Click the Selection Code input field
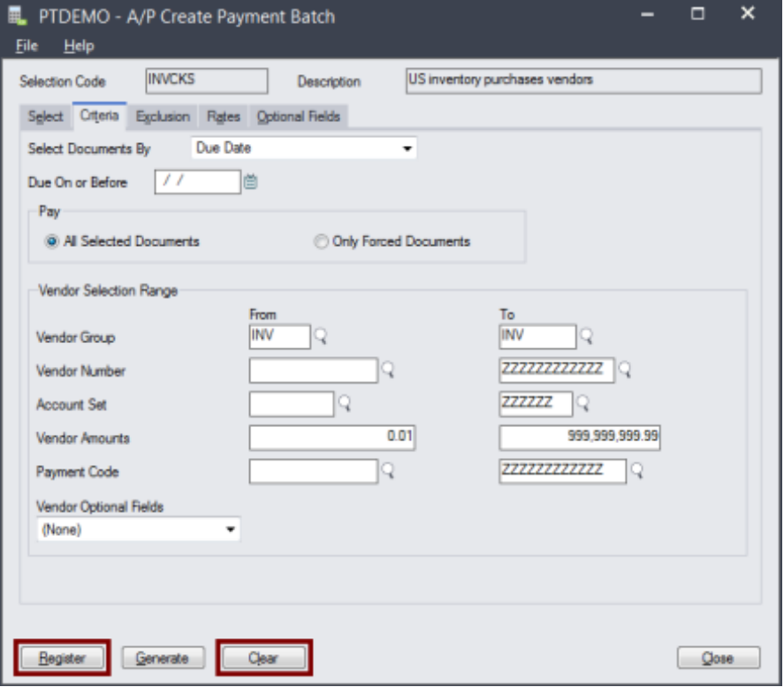Viewport: 784px width, 687px height. (207, 81)
